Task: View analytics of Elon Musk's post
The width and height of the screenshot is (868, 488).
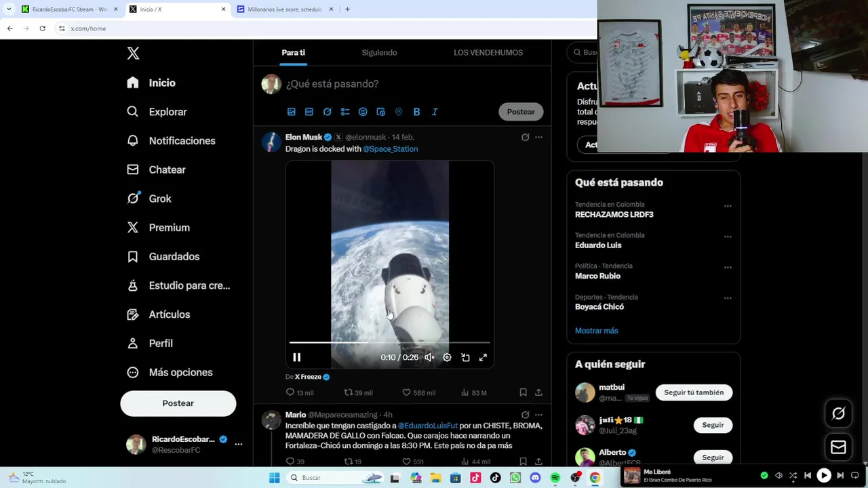Action: click(x=473, y=393)
